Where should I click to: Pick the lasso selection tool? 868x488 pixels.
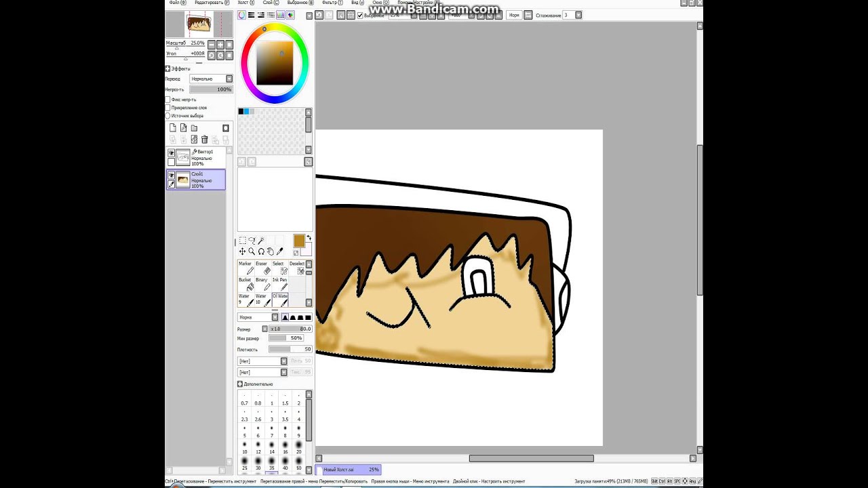coord(252,241)
